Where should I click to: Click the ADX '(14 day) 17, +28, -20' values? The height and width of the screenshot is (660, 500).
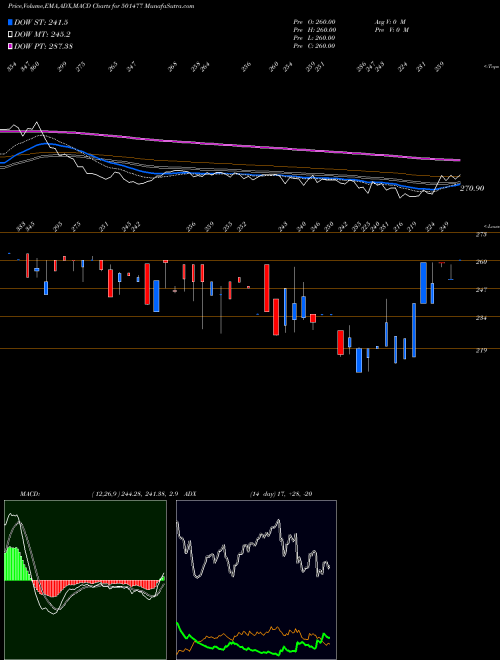(281, 494)
